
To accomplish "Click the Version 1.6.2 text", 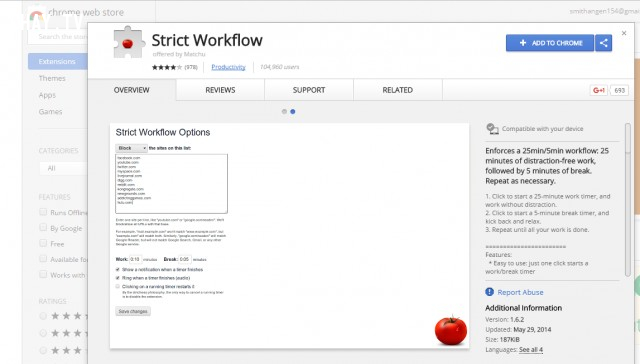I will (504, 320).
